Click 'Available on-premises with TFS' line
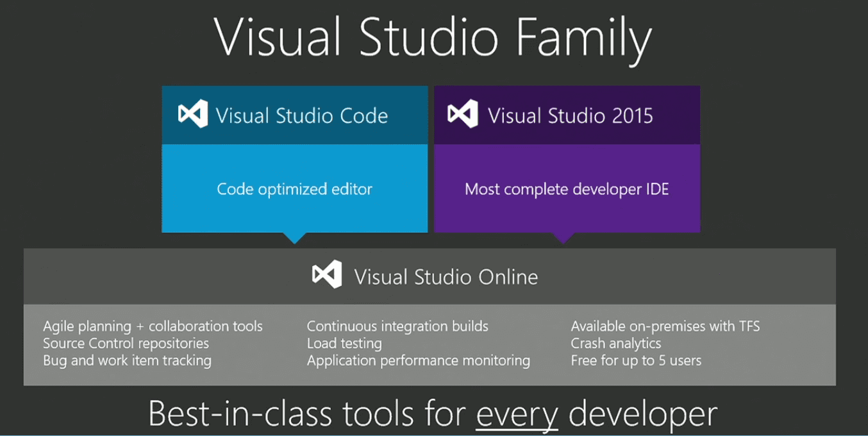This screenshot has width=868, height=436. tap(665, 326)
